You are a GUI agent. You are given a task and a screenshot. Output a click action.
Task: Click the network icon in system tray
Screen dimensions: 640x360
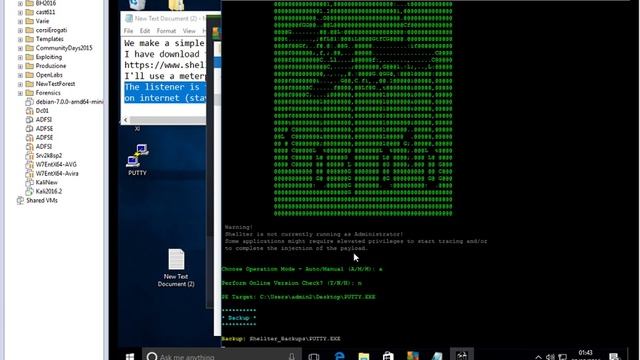(x=562, y=357)
